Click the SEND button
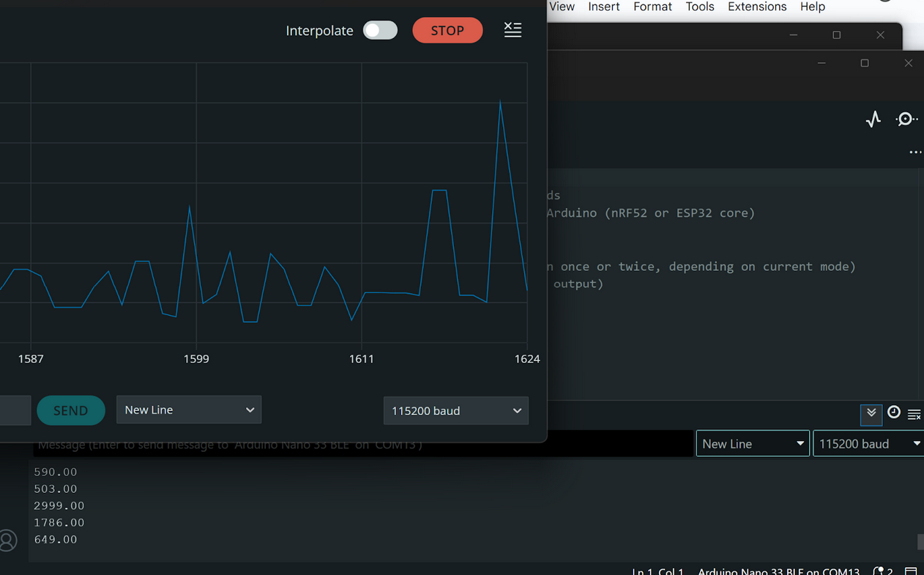Screen dimensions: 924x575 click(x=71, y=410)
